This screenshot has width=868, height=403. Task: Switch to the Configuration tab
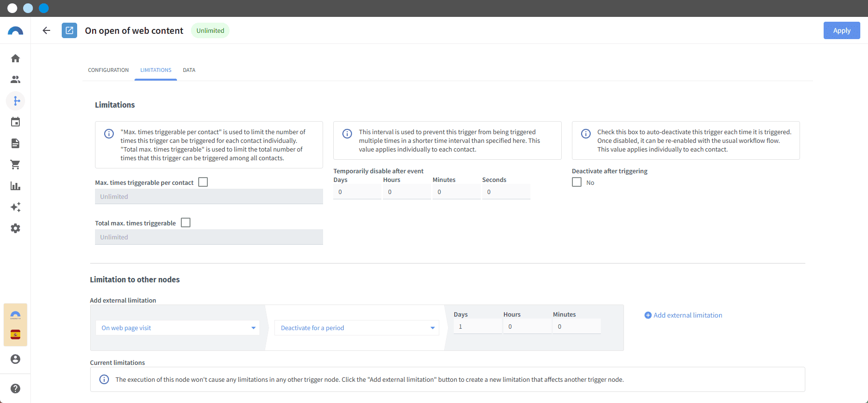coord(108,70)
